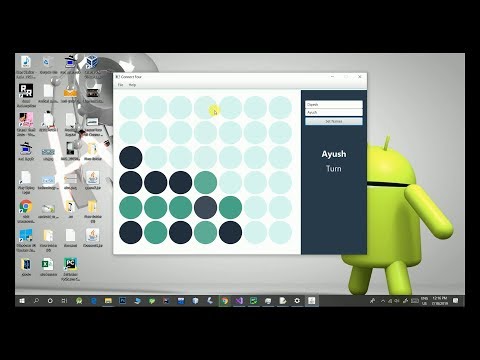
Task: Click the Ayush player name input field
Action: click(x=334, y=112)
